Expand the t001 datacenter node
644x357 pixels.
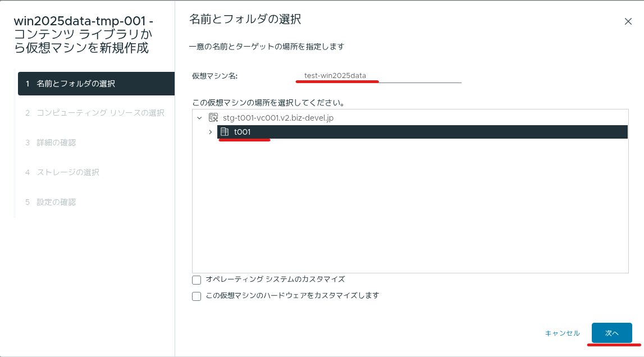click(x=211, y=132)
